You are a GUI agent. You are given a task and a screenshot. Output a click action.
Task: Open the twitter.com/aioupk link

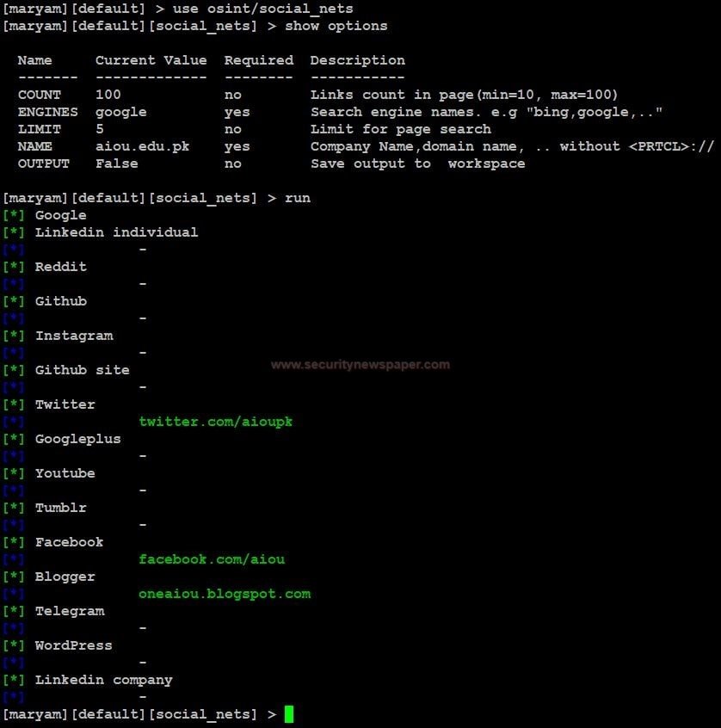216,422
